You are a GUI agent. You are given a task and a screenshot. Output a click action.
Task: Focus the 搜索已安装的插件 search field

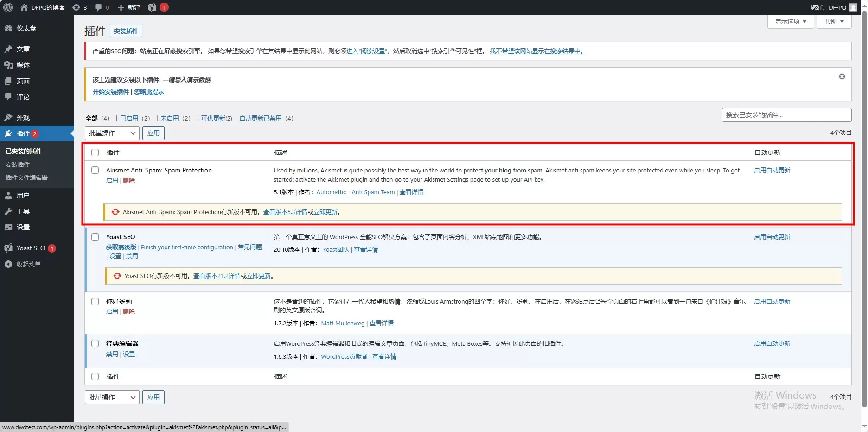pos(786,115)
